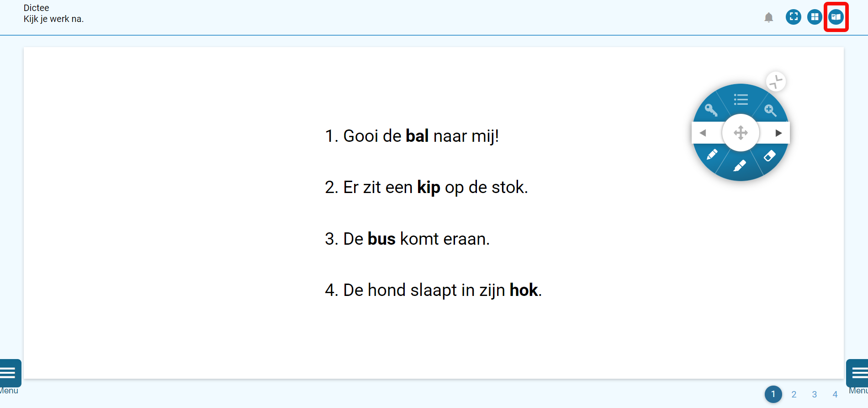The height and width of the screenshot is (408, 868).
Task: Go to previous slide with left arrow
Action: pyautogui.click(x=703, y=133)
